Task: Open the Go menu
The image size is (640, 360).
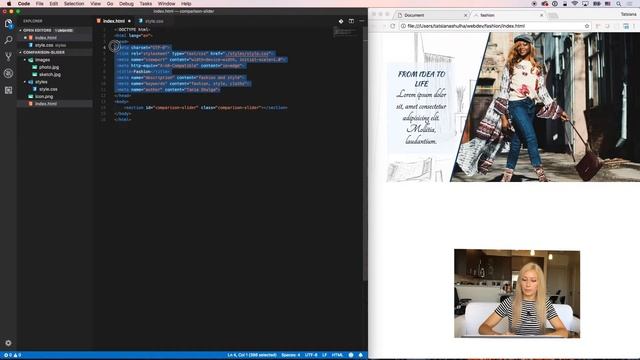Action: pos(110,4)
